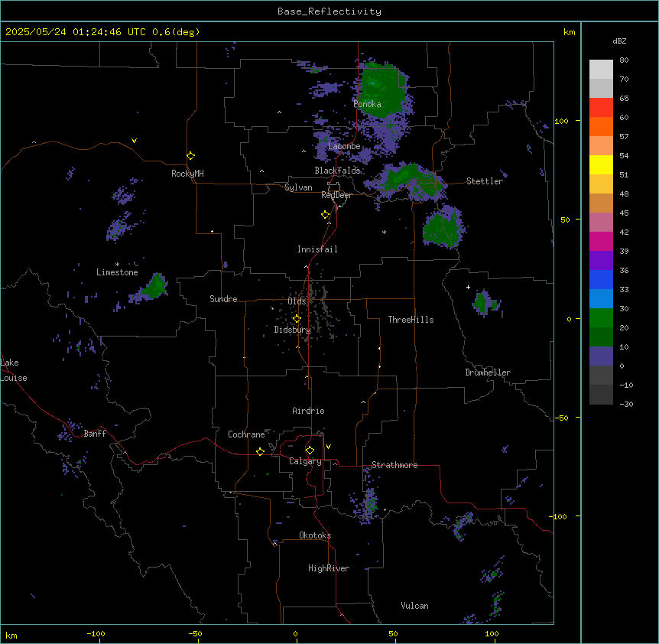Click the -100 tick on the bottom axis
659x644 pixels.
pos(96,634)
